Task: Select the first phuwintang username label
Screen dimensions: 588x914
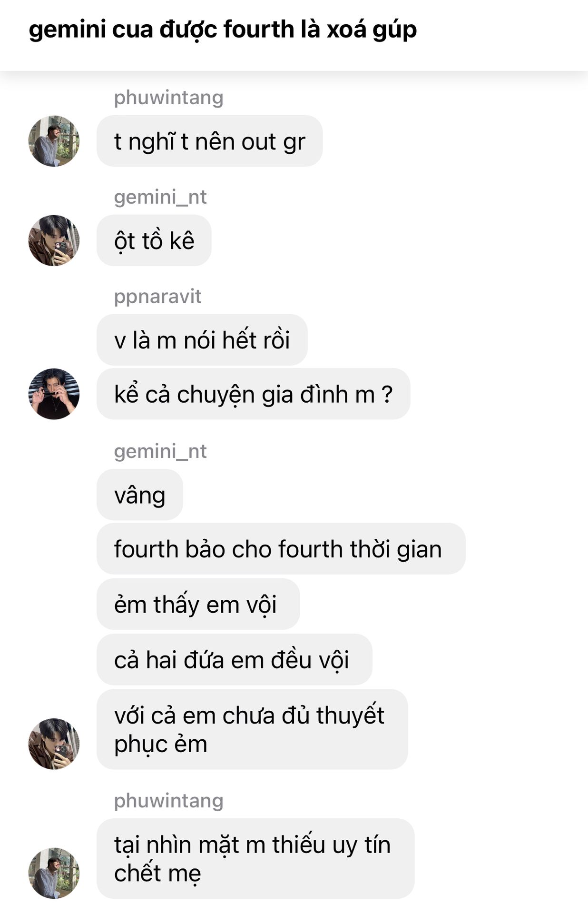Action: (168, 98)
